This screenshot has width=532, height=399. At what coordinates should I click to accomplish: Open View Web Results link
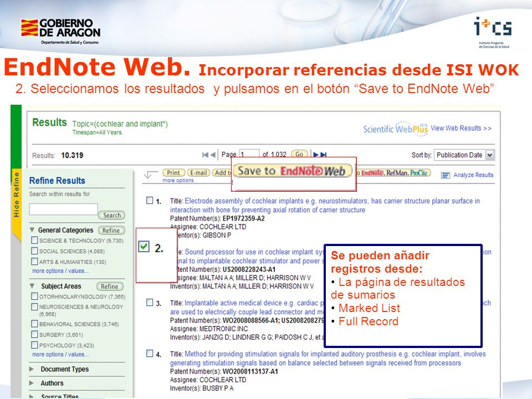[461, 128]
